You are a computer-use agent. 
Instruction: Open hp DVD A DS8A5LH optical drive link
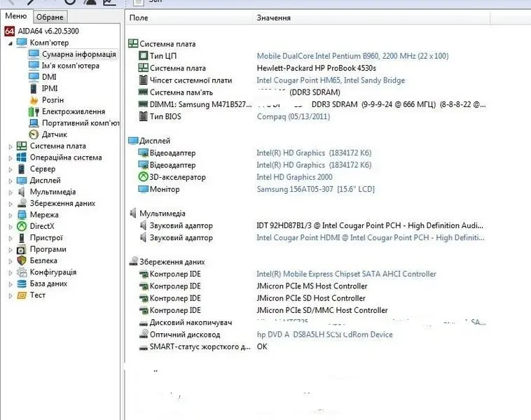[325, 335]
